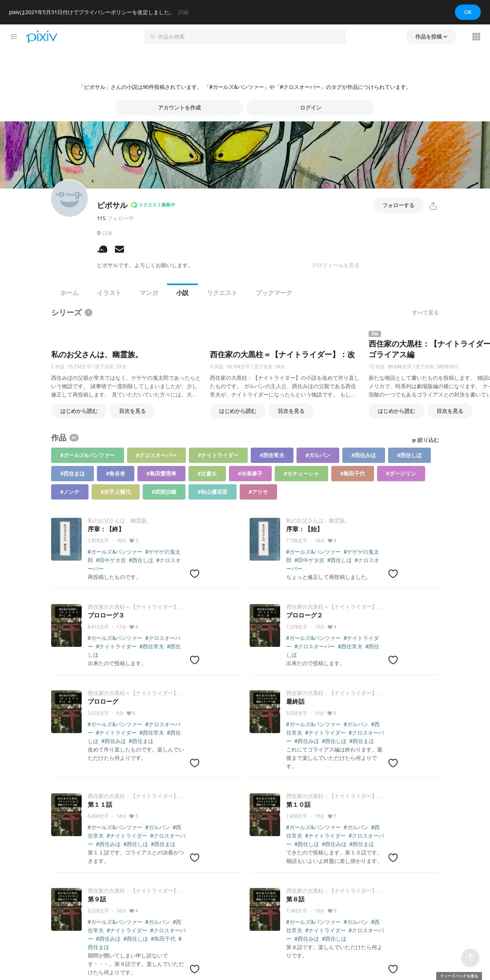Open cover thumbnail of プロローグ２
490x980 pixels.
(265, 625)
